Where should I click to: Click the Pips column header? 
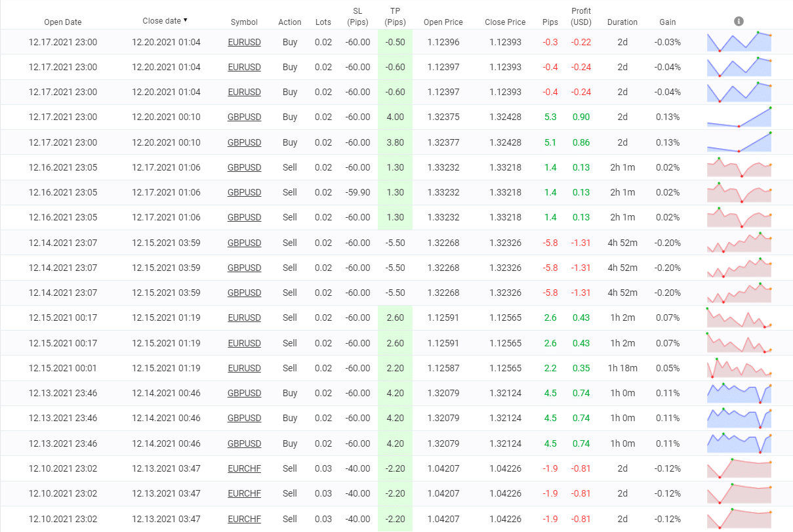(550, 22)
